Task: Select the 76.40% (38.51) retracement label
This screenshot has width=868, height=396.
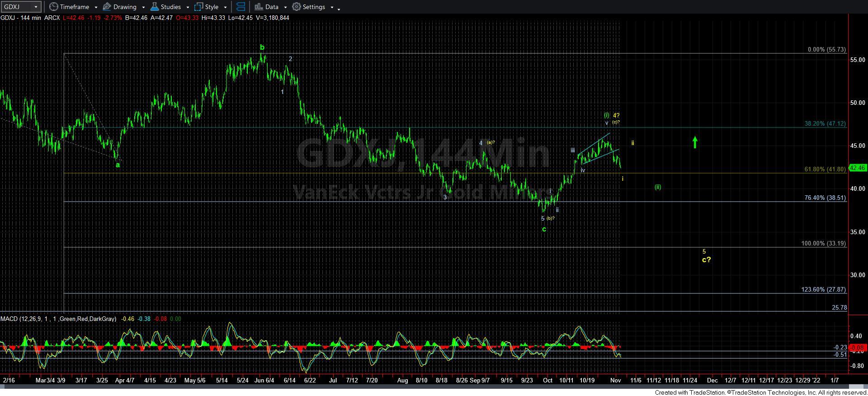Action: click(x=825, y=198)
